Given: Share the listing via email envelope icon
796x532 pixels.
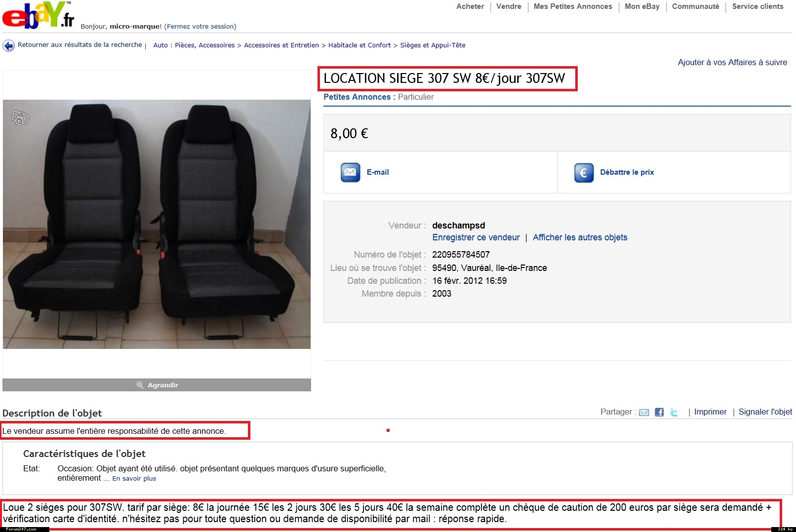Looking at the screenshot, I should tap(644, 413).
